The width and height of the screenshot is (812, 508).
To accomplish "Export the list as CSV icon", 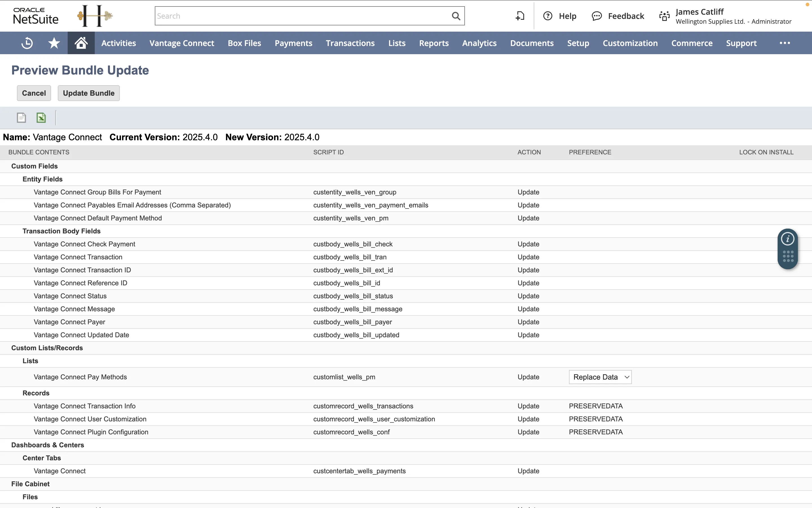I will 21,118.
